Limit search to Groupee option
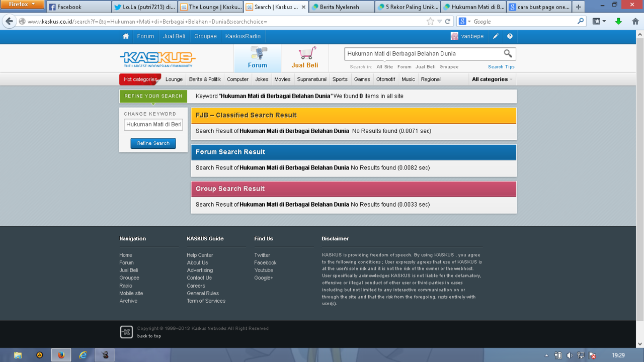 449,67
